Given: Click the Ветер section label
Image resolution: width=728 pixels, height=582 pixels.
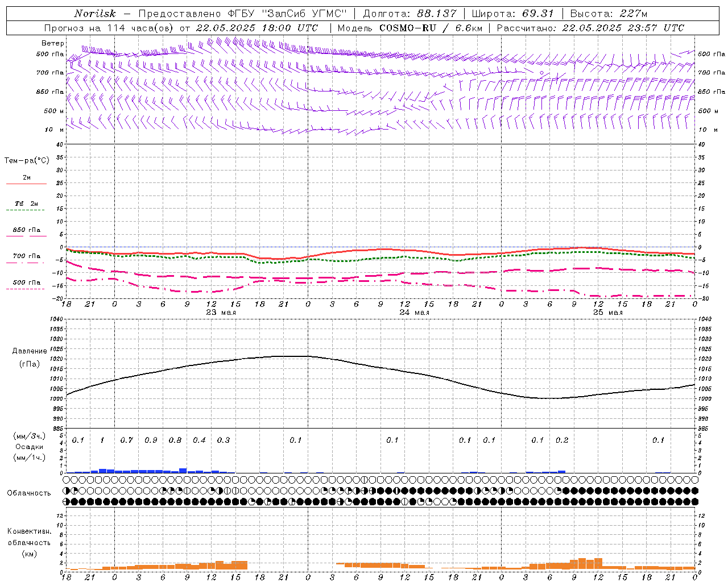Looking at the screenshot, I should (x=53, y=43).
